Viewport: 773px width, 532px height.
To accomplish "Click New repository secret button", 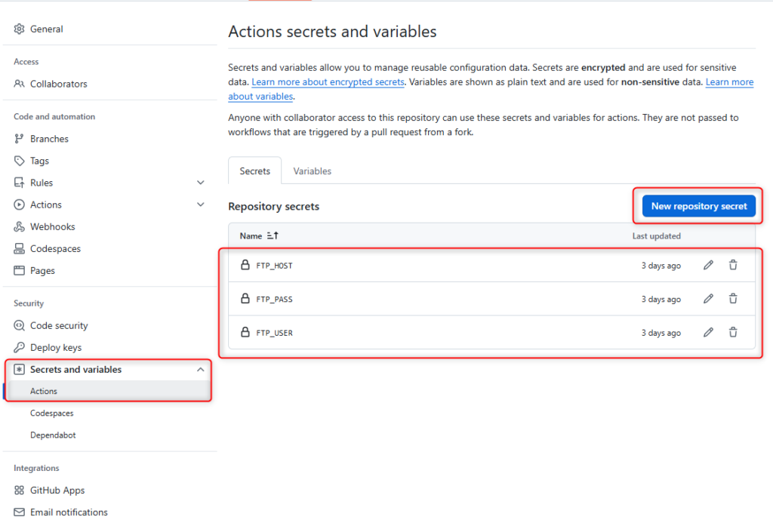I will pyautogui.click(x=698, y=206).
